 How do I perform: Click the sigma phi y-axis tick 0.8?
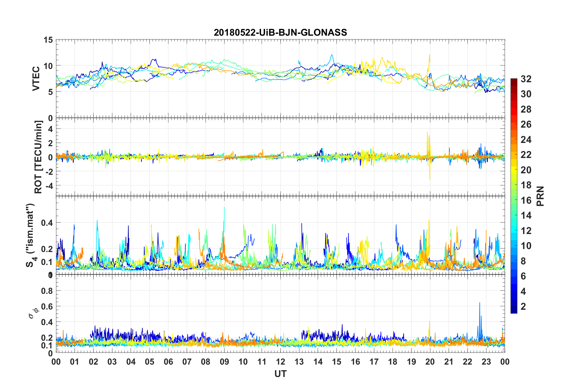47,291
